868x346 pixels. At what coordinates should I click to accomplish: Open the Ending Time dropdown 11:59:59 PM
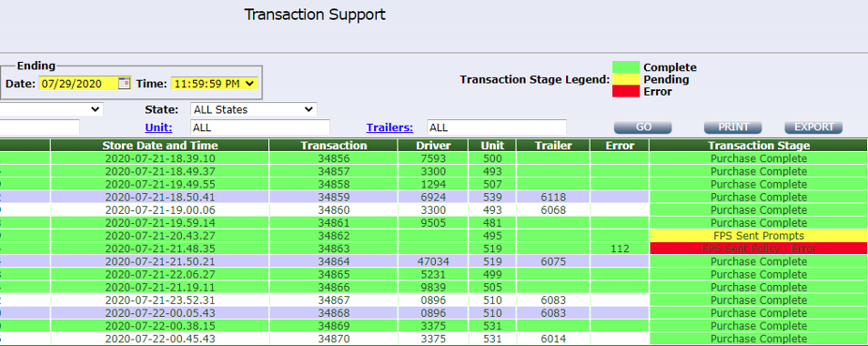pyautogui.click(x=214, y=84)
